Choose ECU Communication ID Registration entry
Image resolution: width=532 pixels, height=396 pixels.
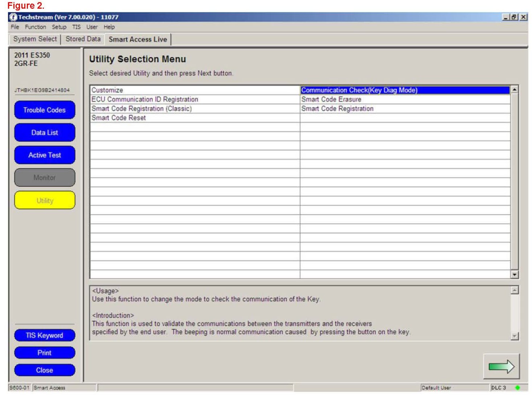(145, 99)
